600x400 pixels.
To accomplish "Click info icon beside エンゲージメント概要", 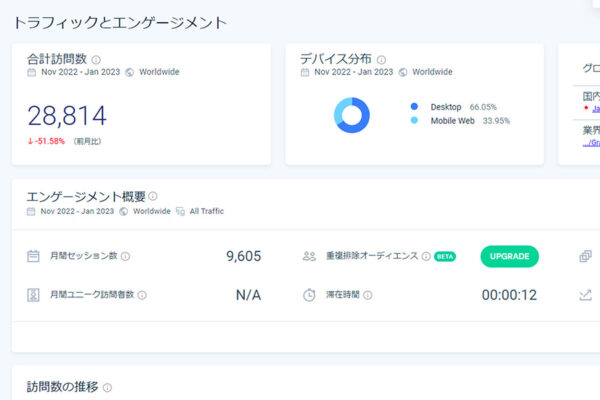I will pos(153,196).
